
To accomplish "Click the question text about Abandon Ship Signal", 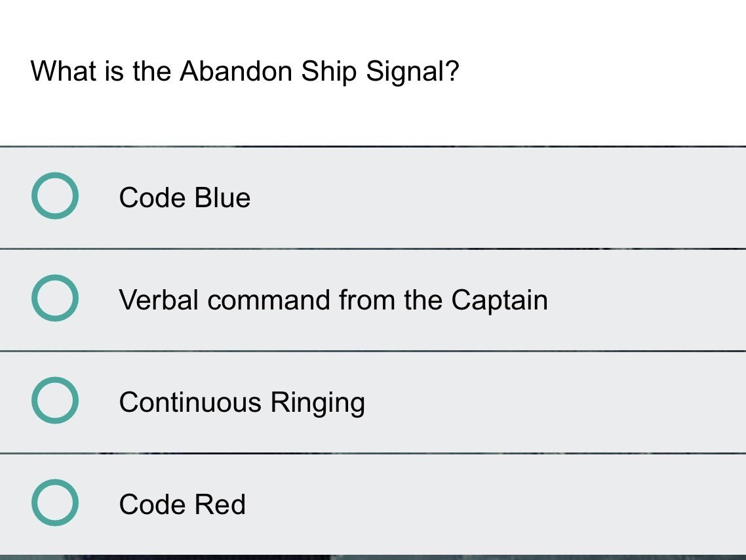I will 245,71.
